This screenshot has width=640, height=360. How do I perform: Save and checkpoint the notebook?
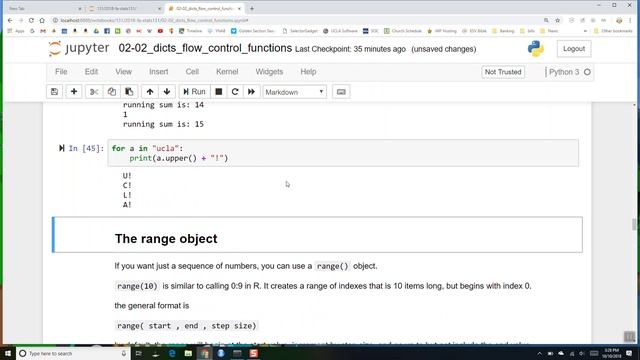pos(54,92)
